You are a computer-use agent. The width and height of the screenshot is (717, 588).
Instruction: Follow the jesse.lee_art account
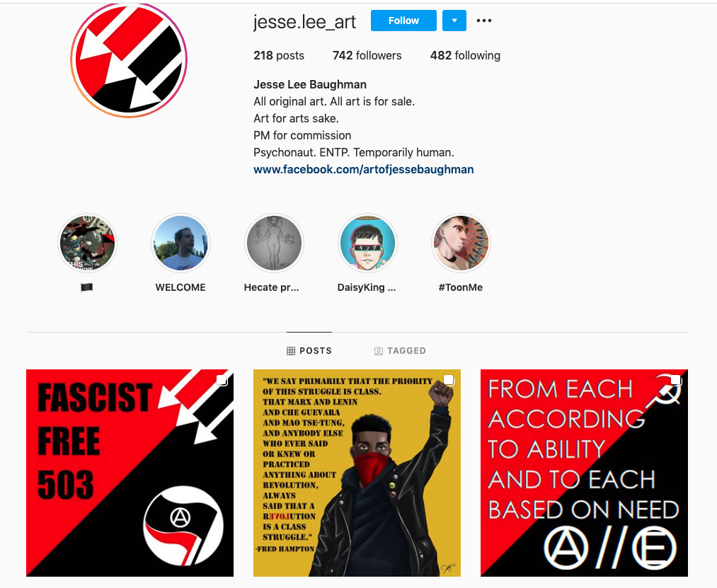coord(403,21)
